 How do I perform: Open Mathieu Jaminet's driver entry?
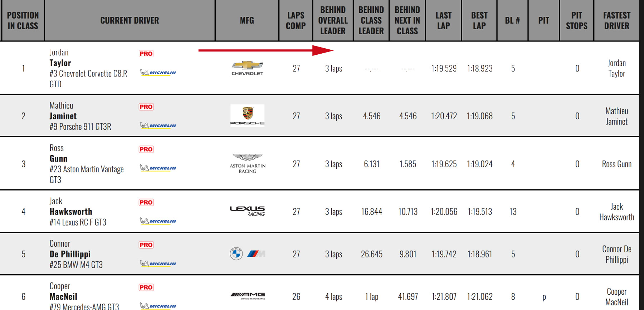click(x=63, y=116)
